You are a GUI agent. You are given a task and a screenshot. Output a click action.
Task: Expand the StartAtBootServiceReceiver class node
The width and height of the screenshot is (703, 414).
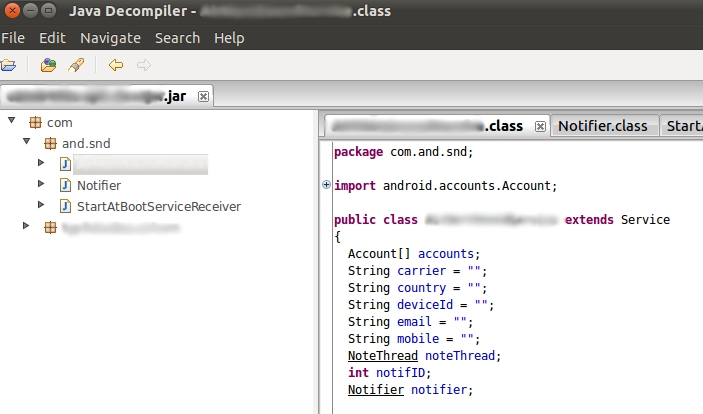(x=41, y=206)
